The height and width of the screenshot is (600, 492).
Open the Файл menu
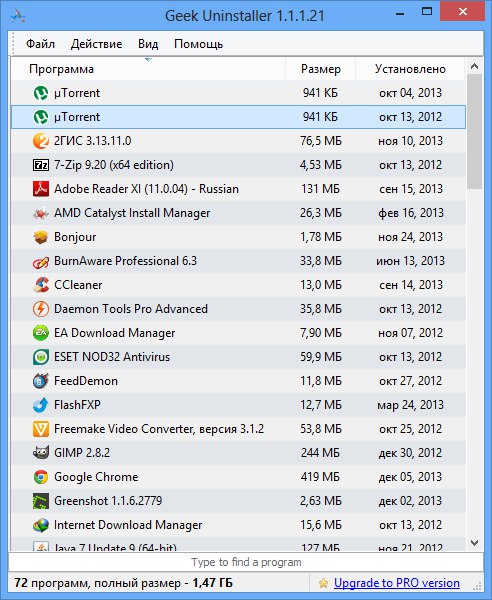[x=40, y=44]
